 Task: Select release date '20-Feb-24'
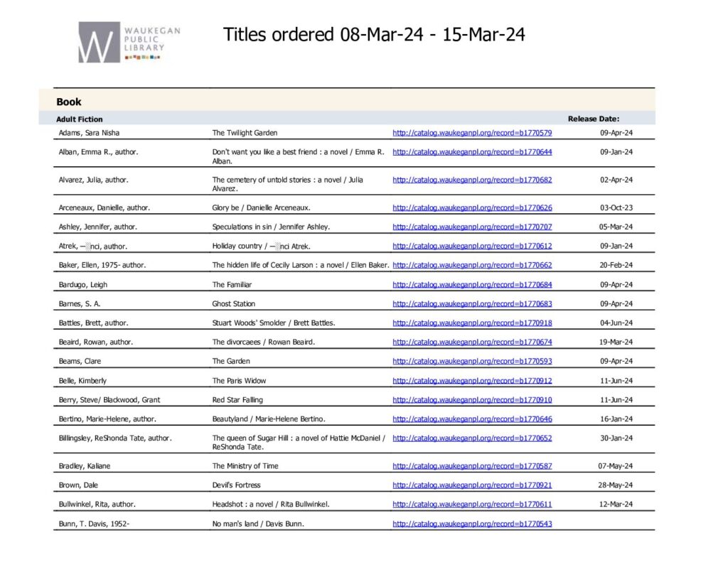616,265
